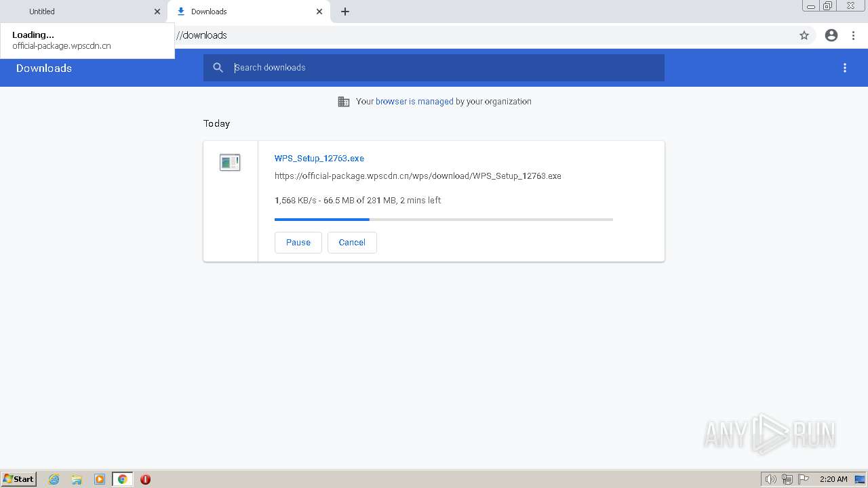This screenshot has height=488, width=868.
Task: Pause the WPS setup download
Action: point(298,243)
